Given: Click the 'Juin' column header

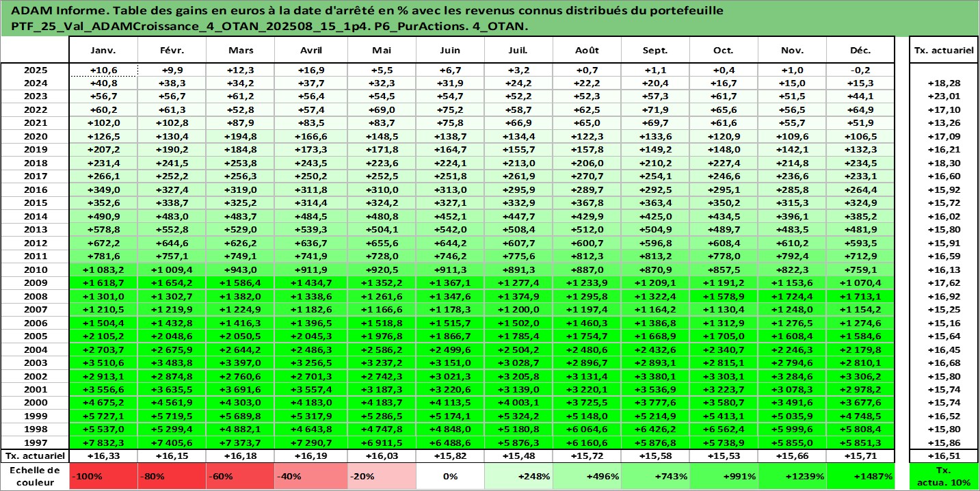Looking at the screenshot, I should click(x=450, y=51).
